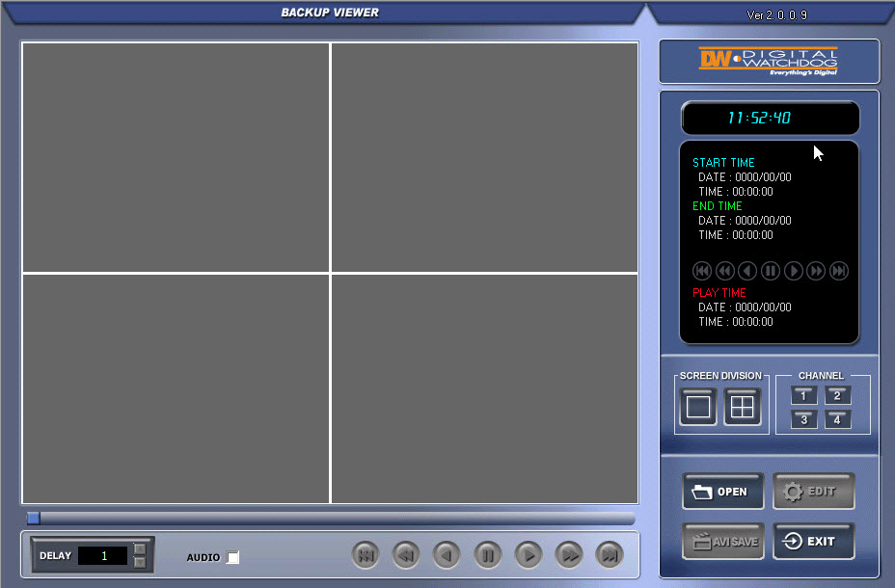Select quad-screen view in Screen Division
Viewport: 895px width, 588px height.
click(x=742, y=407)
